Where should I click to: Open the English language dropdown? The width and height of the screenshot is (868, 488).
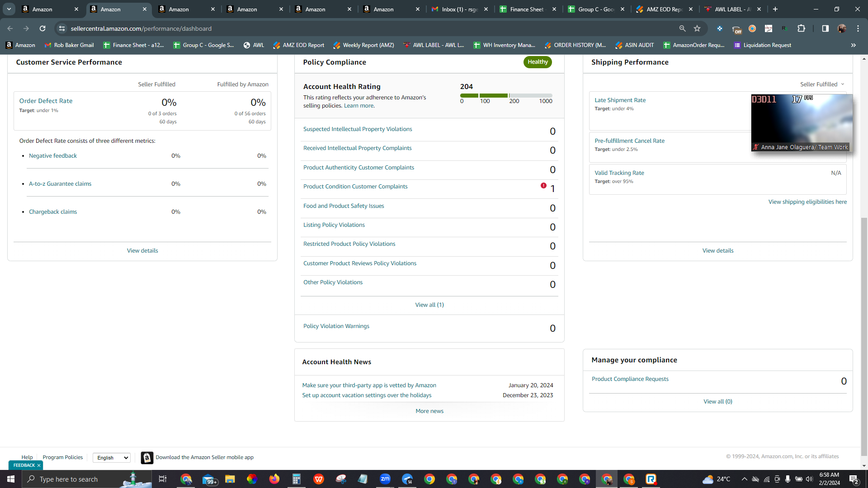[x=112, y=458]
